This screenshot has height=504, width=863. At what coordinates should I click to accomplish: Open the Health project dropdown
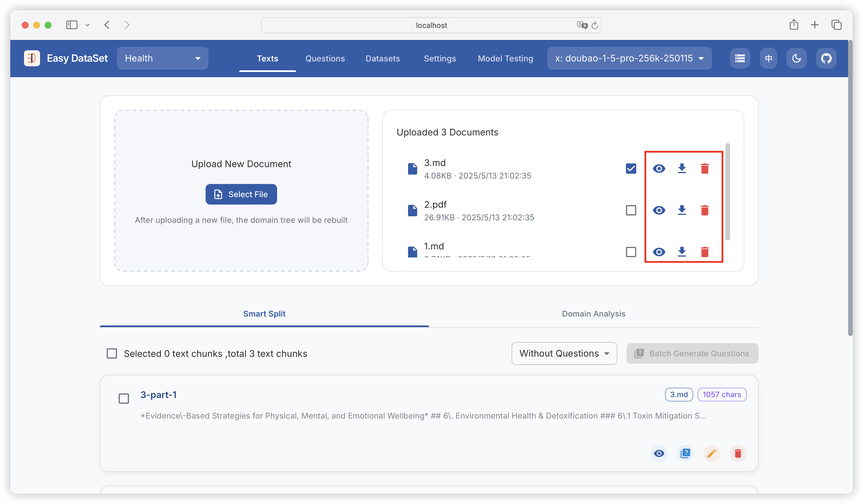162,59
